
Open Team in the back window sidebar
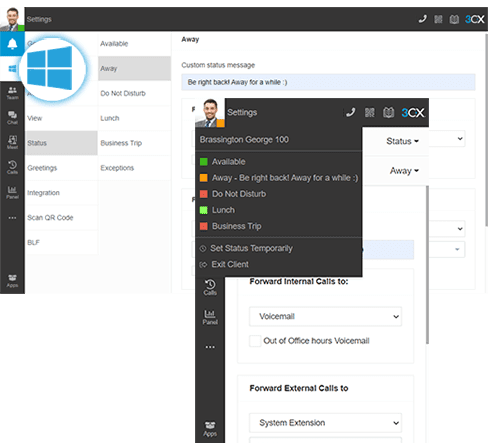click(12, 93)
